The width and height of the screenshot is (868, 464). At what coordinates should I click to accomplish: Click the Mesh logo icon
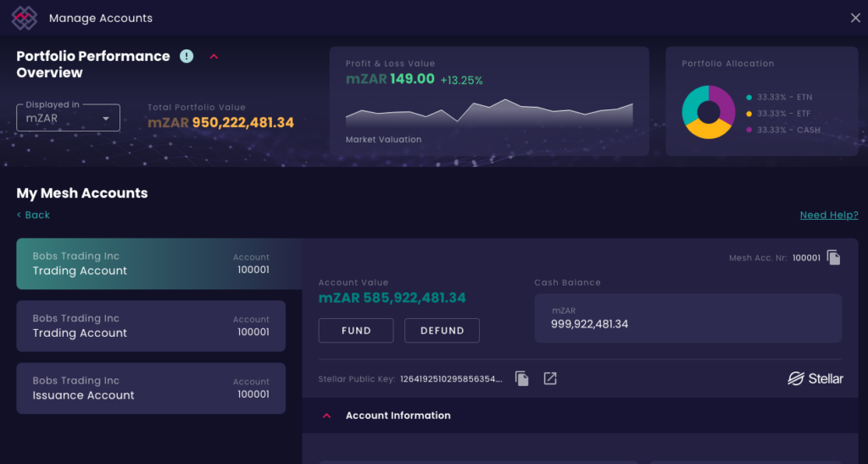click(25, 18)
